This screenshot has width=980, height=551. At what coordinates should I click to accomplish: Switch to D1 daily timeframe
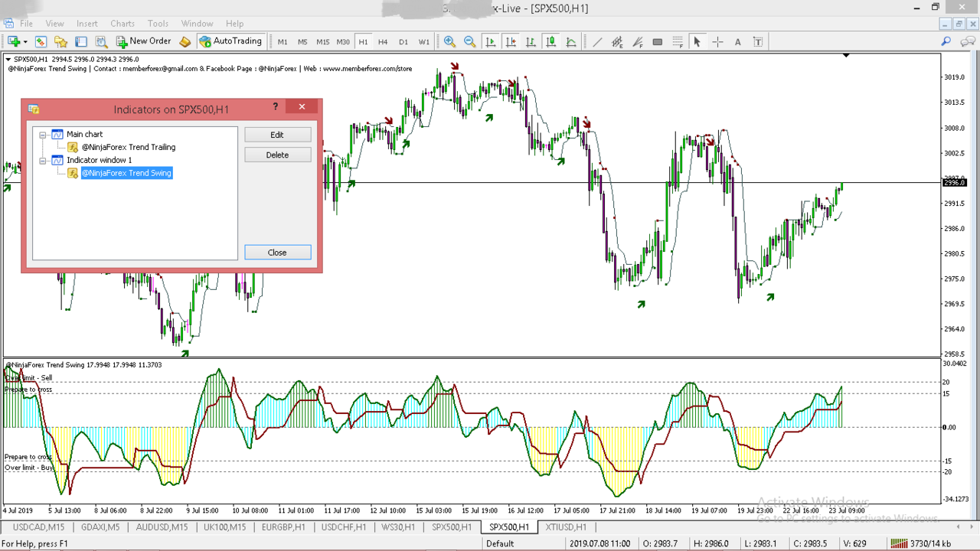pyautogui.click(x=403, y=41)
